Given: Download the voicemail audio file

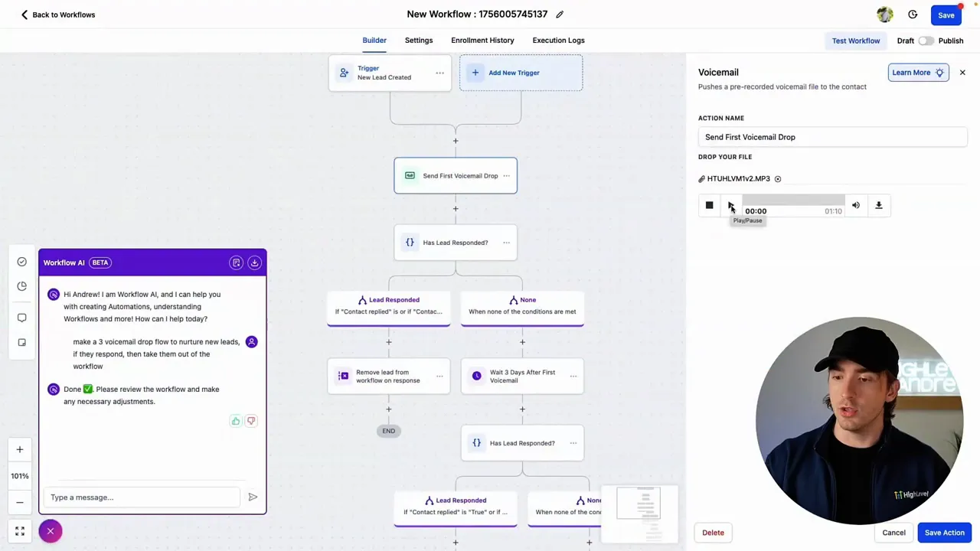Looking at the screenshot, I should point(879,205).
